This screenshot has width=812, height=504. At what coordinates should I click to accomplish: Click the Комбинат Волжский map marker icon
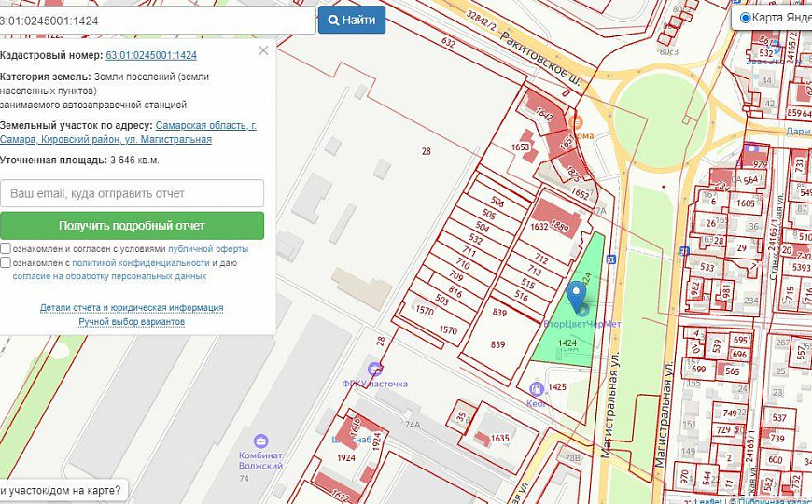[260, 441]
